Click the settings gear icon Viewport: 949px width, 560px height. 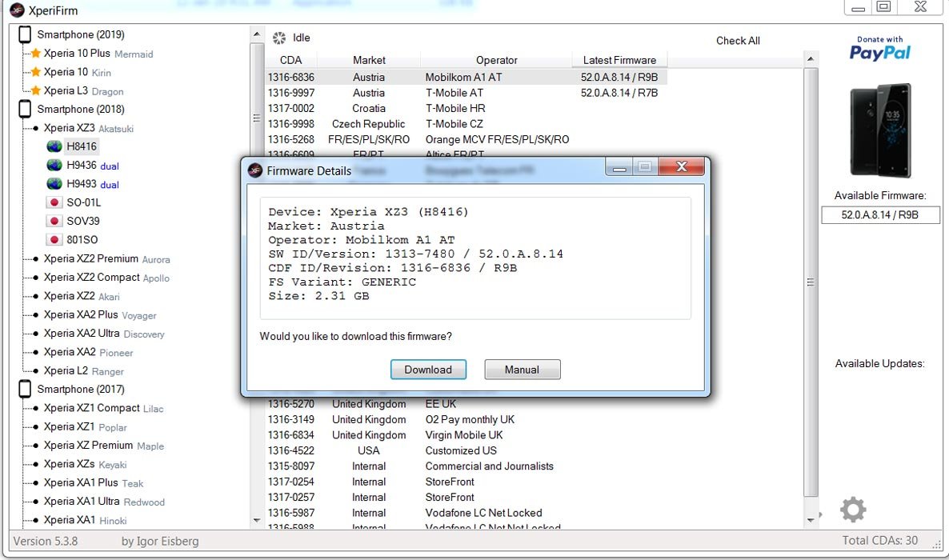pos(852,510)
